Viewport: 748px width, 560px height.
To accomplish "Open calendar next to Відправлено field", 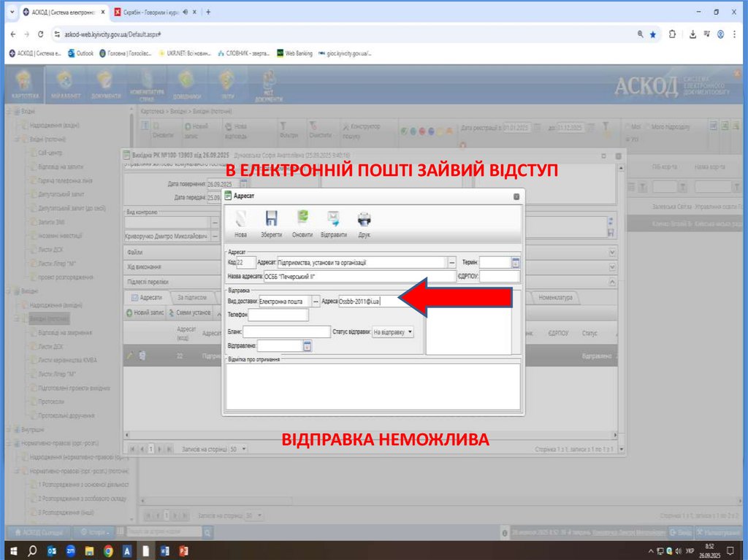I will (x=308, y=346).
